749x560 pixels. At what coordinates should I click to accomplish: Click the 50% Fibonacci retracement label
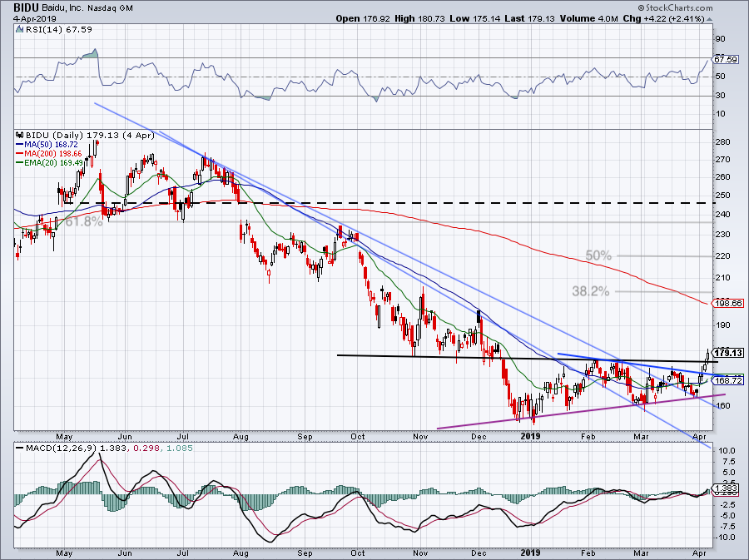(x=598, y=256)
